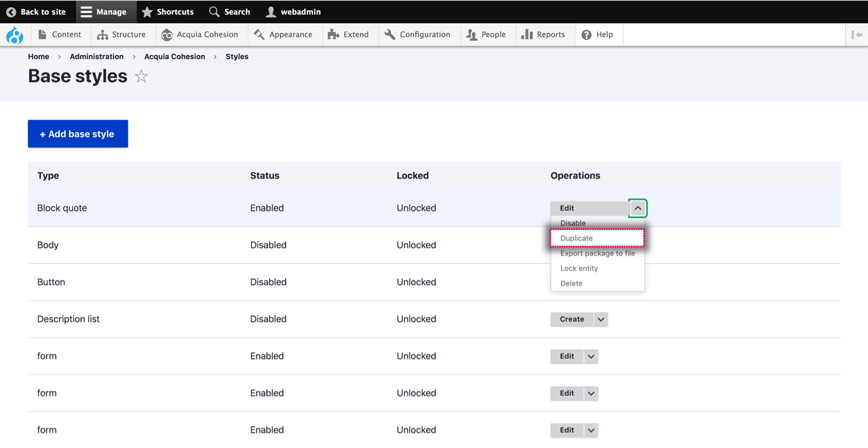Click the Block quote type cell
Image resolution: width=868 pixels, height=448 pixels.
(62, 208)
